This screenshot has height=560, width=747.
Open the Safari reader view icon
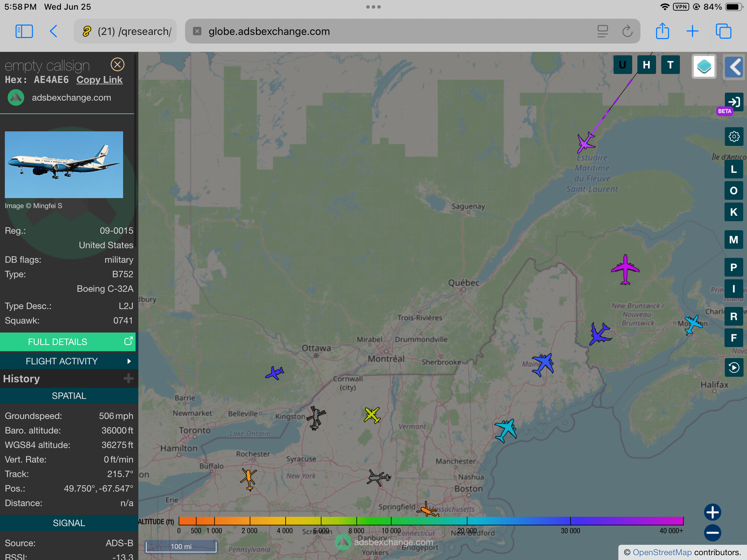coord(602,31)
